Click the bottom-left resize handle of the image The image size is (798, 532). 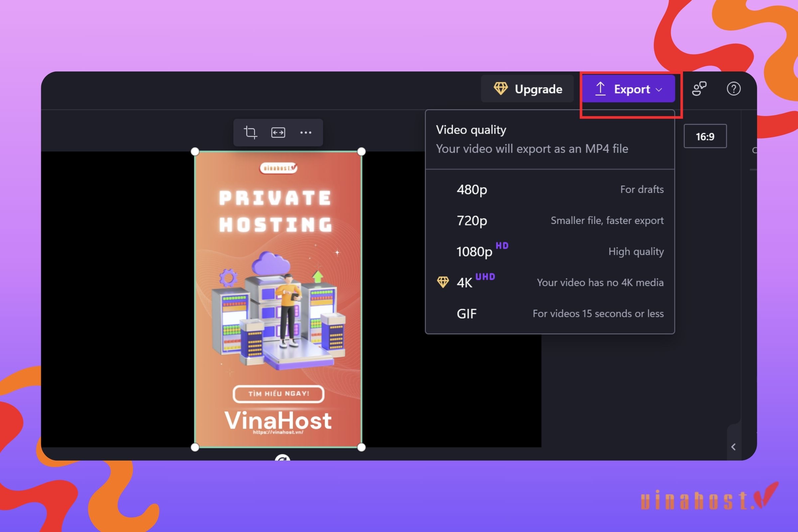pyautogui.click(x=195, y=447)
